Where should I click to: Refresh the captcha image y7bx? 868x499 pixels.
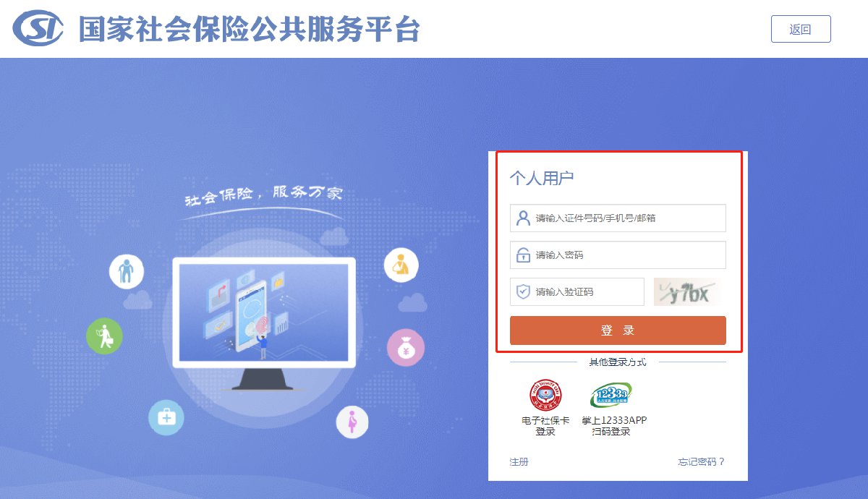pyautogui.click(x=688, y=291)
